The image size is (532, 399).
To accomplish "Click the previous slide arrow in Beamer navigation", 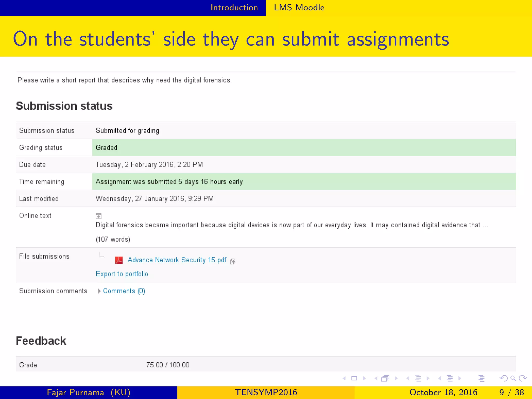I will click(344, 378).
